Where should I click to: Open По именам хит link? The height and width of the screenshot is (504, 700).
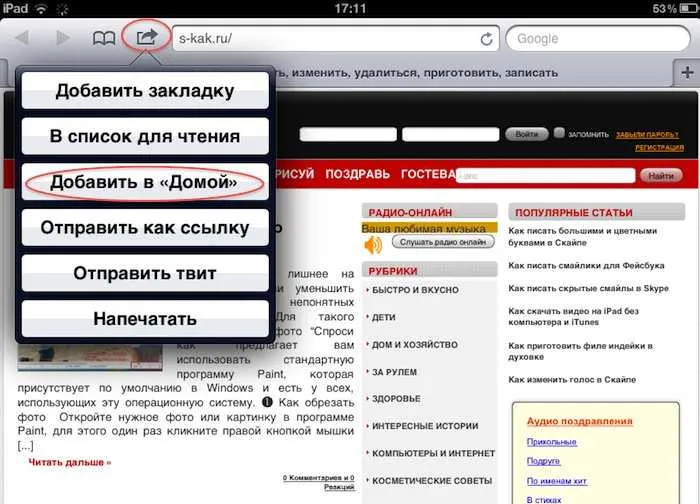pyautogui.click(x=557, y=481)
